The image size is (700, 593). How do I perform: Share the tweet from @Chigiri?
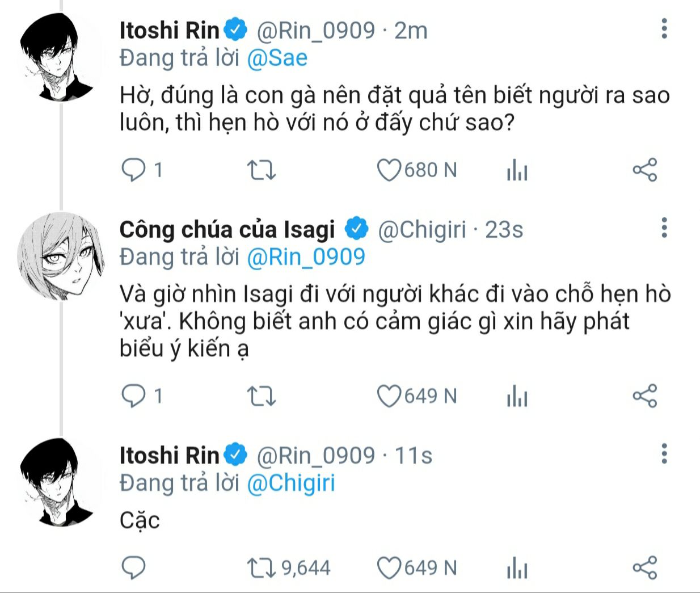coord(644,396)
